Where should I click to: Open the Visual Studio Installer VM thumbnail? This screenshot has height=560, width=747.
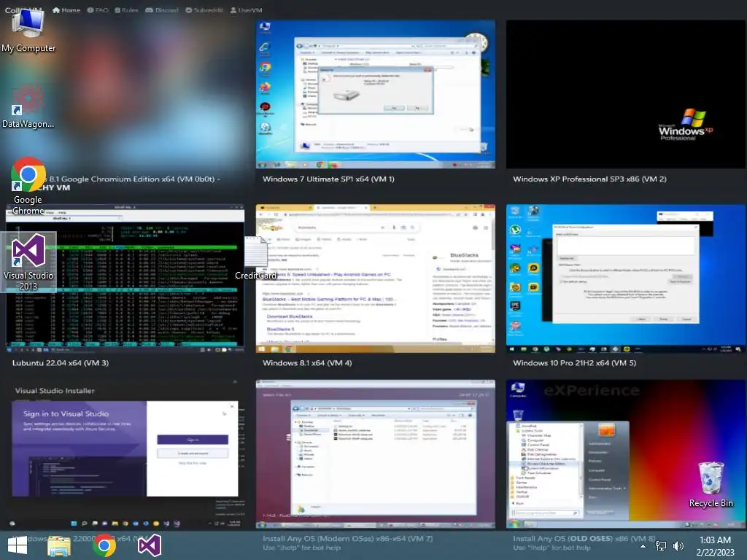pos(125,454)
